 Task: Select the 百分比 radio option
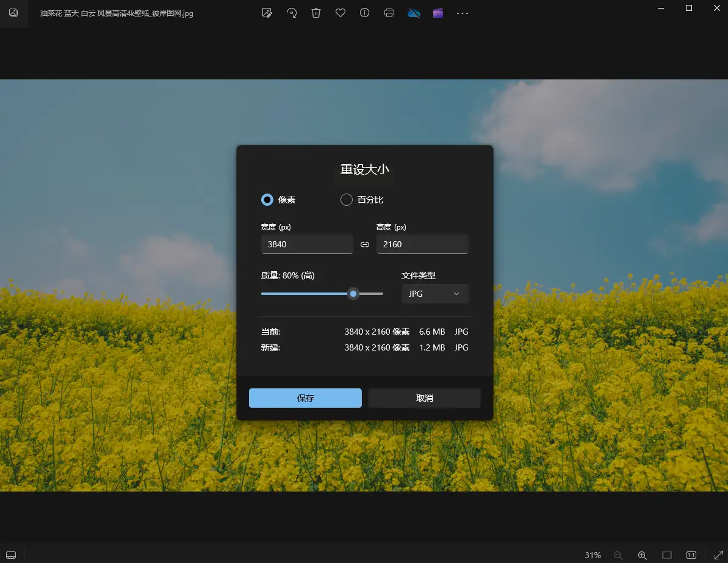(x=347, y=200)
